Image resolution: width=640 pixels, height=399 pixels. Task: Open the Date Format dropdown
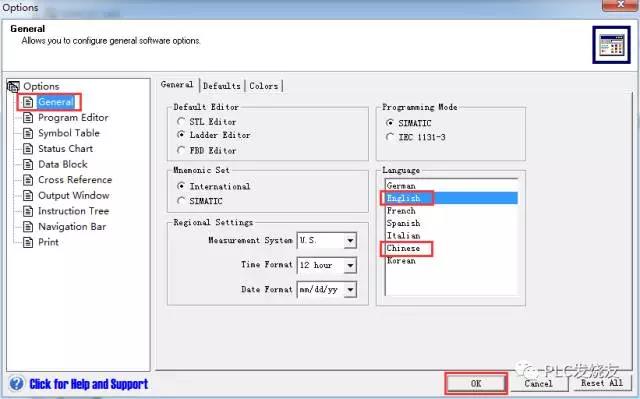350,290
